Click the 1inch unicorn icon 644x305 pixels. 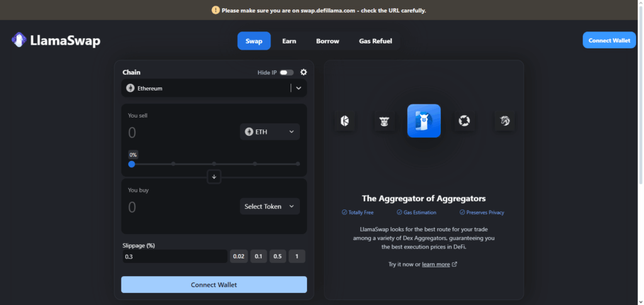tap(504, 121)
